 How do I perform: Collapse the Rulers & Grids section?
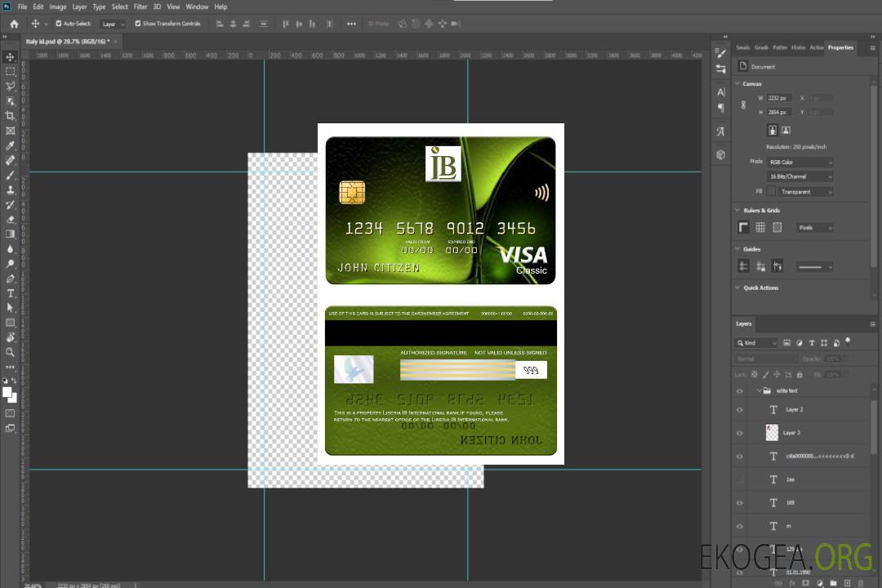[x=738, y=210]
